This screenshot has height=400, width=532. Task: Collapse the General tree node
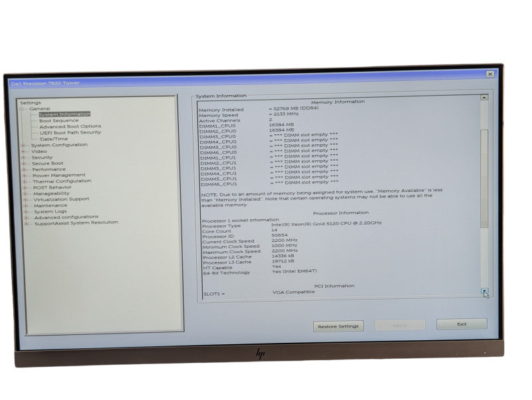(22, 109)
